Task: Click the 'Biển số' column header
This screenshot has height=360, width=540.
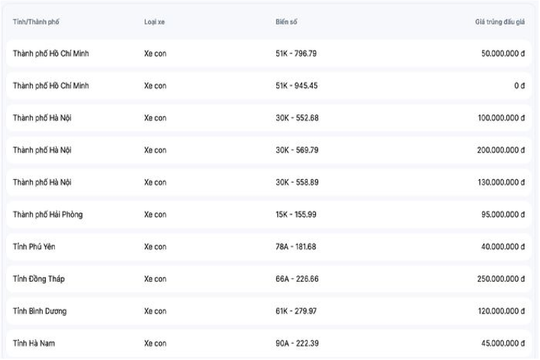Action: [x=286, y=22]
